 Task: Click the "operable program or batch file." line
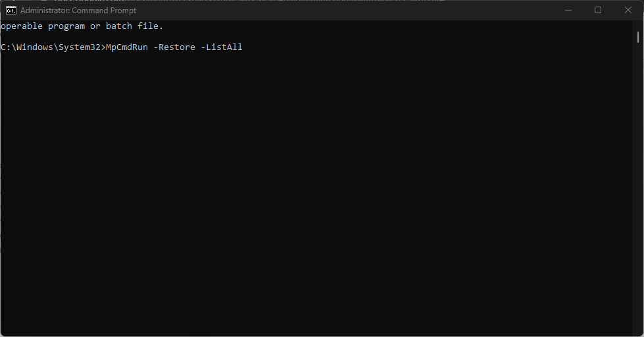click(x=82, y=26)
